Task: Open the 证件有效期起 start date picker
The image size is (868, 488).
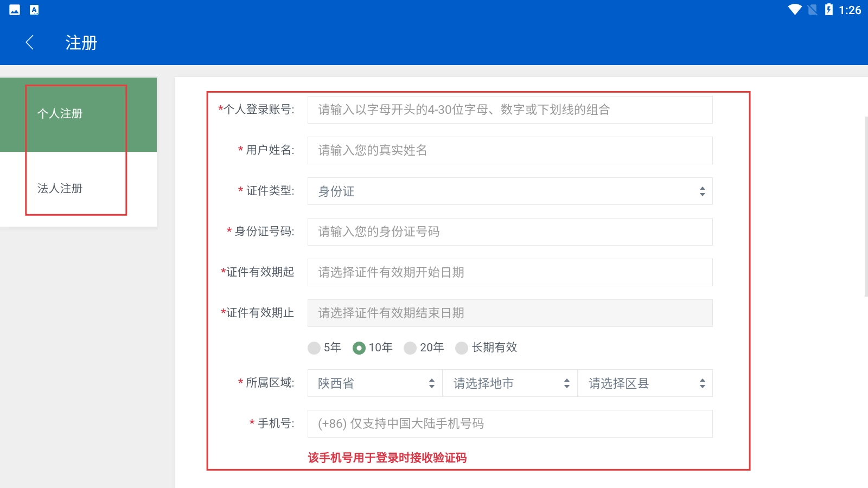Action: click(509, 273)
